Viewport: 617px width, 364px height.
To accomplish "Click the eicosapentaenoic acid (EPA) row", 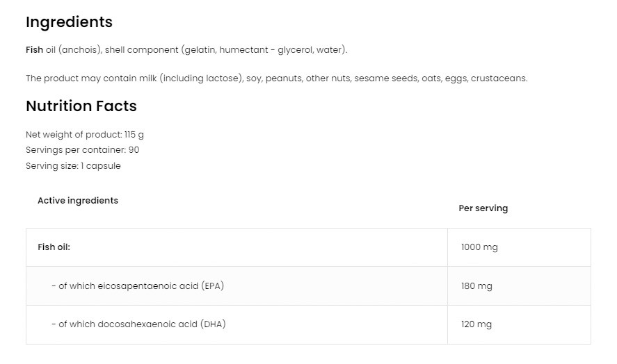I will coord(138,286).
